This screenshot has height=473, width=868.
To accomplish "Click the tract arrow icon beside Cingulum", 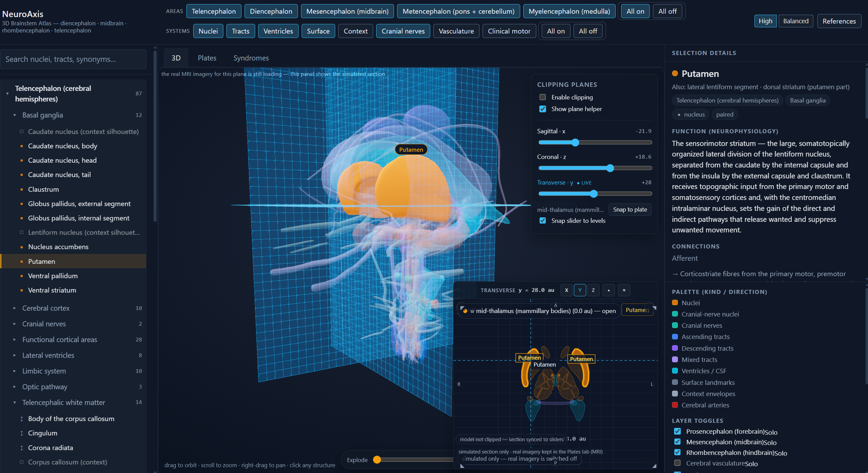I will coord(22,433).
